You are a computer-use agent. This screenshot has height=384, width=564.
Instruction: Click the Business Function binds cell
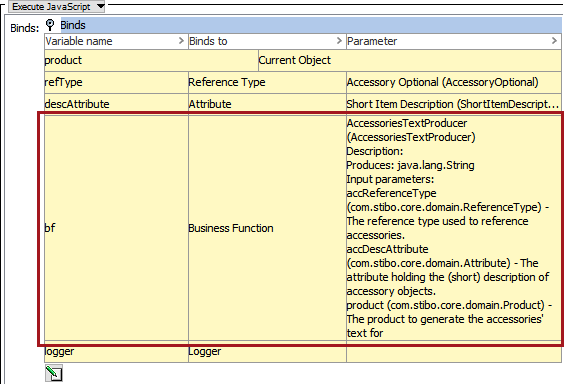(x=267, y=228)
